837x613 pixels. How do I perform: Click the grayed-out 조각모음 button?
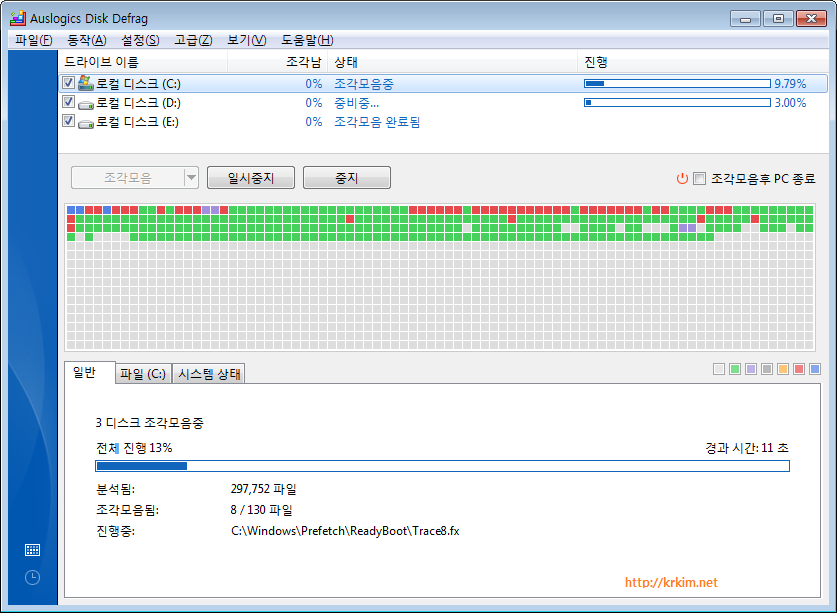pos(128,177)
